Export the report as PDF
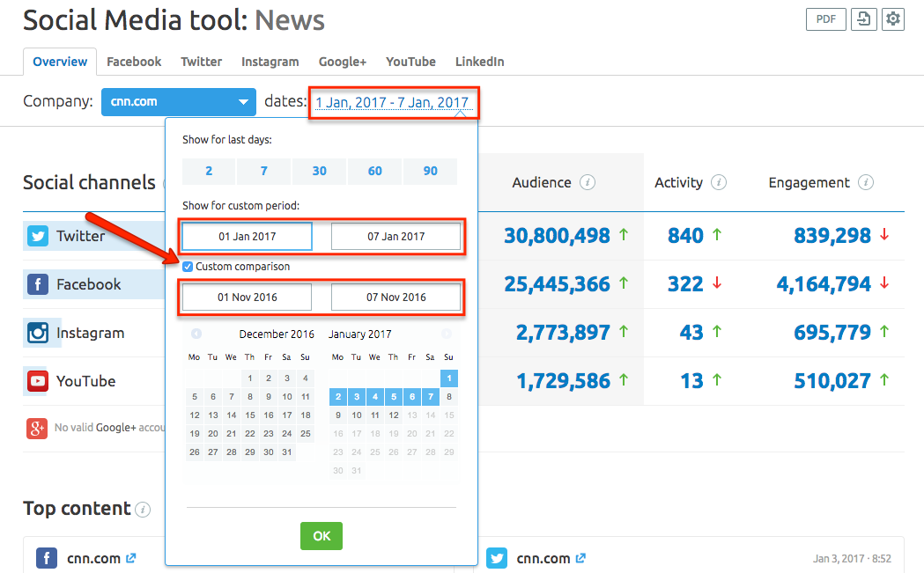The width and height of the screenshot is (924, 573). [825, 18]
